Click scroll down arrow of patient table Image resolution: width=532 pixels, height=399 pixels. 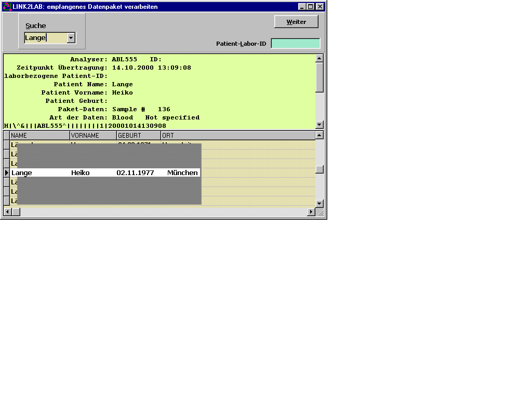320,204
